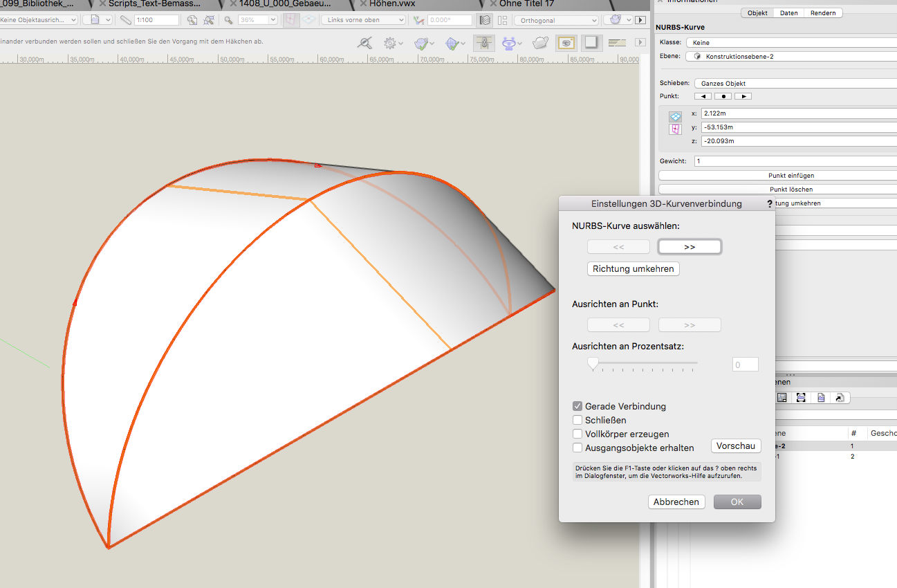897x588 pixels.
Task: Click Punkt einfügen button
Action: 777,176
